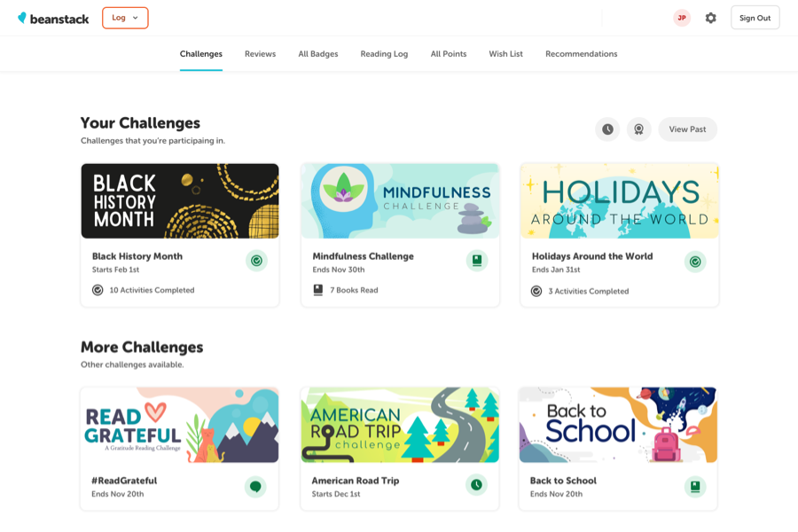Click the badge ribbon icon beside View Past
The image size is (798, 532).
point(638,129)
